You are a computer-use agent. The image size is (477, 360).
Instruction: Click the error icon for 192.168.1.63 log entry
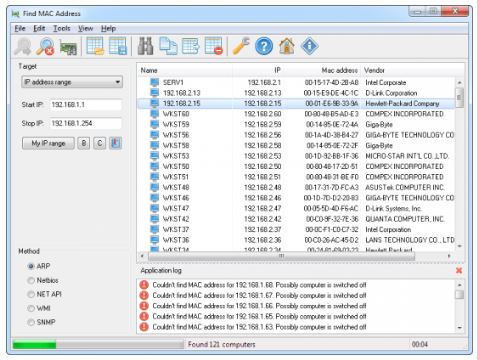(144, 327)
